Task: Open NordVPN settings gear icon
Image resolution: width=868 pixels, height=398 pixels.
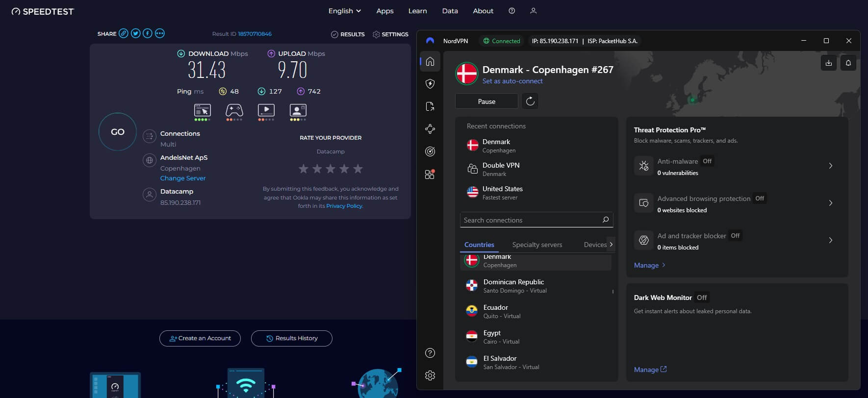Action: (x=430, y=375)
